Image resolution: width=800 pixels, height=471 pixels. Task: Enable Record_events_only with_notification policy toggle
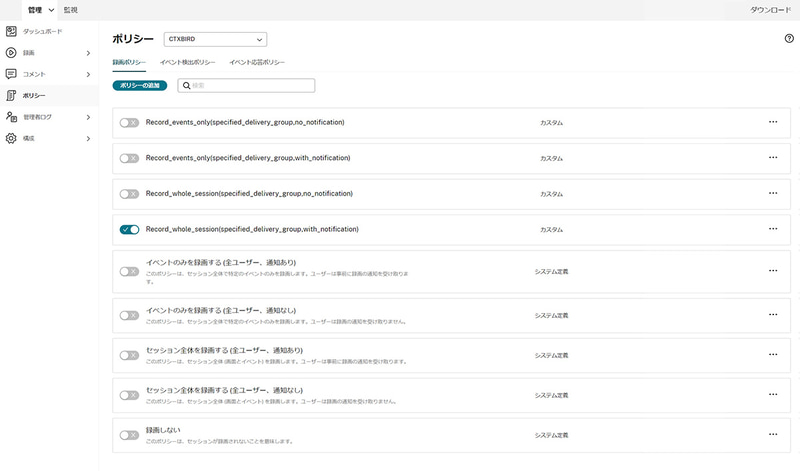[x=129, y=158]
